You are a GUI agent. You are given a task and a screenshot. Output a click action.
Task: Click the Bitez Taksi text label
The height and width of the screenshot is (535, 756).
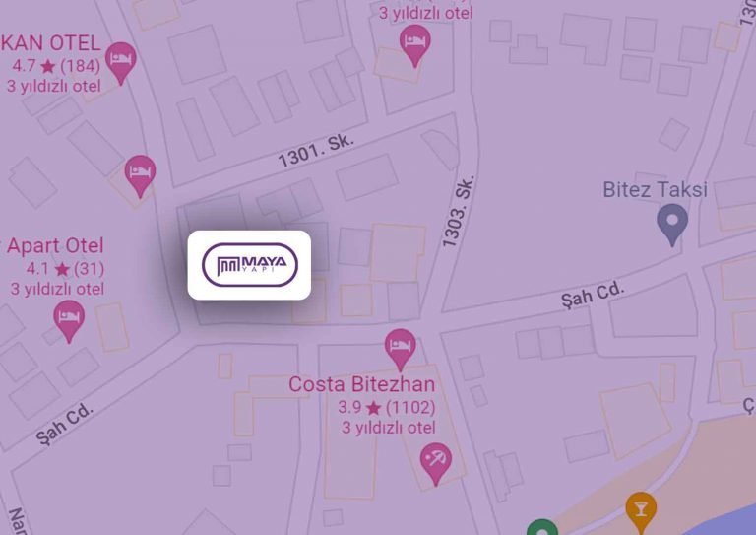point(656,189)
